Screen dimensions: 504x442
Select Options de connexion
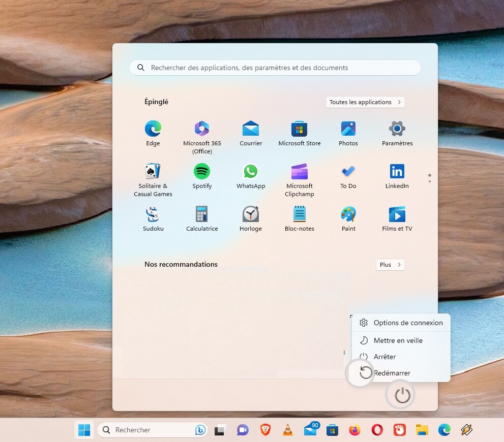[401, 323]
